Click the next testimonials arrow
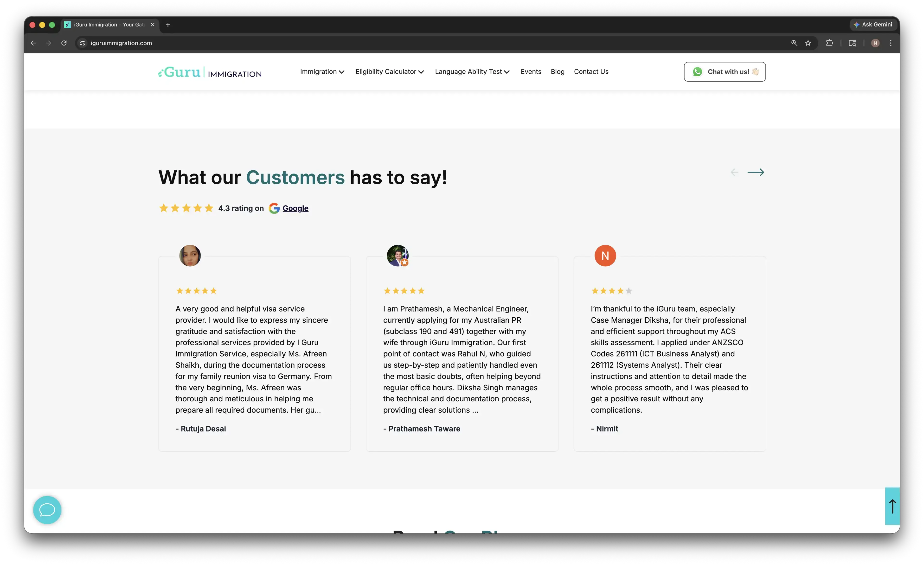Screen dimensions: 924x565 click(755, 172)
